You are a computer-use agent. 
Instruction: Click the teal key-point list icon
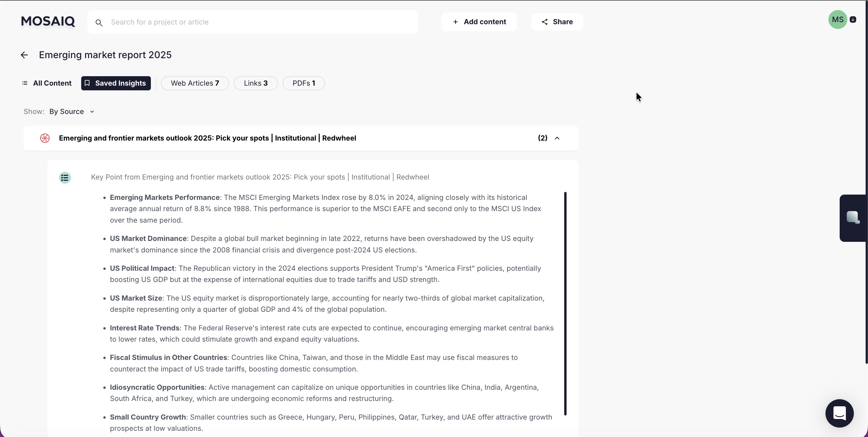65,177
